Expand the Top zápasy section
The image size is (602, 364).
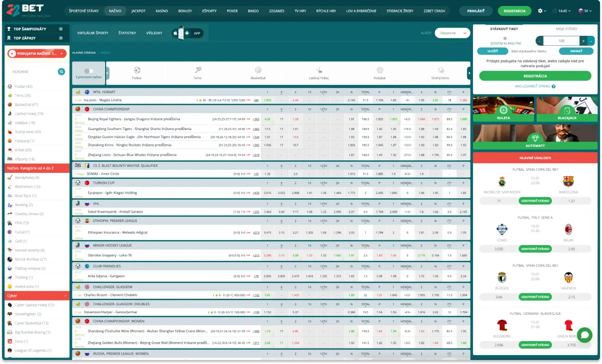click(60, 38)
